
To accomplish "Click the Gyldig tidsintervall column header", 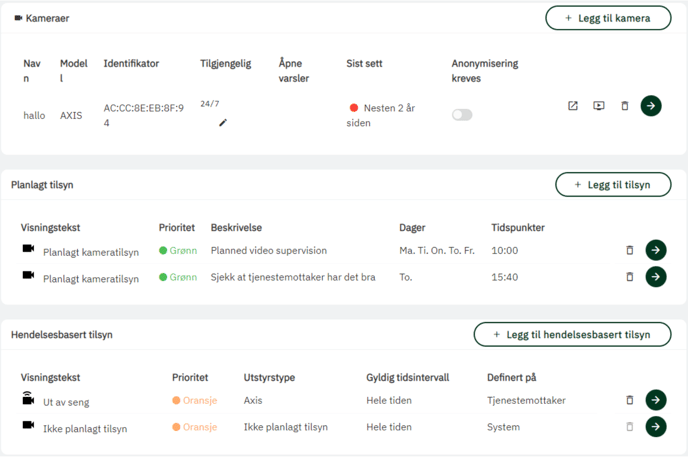I will click(x=408, y=378).
